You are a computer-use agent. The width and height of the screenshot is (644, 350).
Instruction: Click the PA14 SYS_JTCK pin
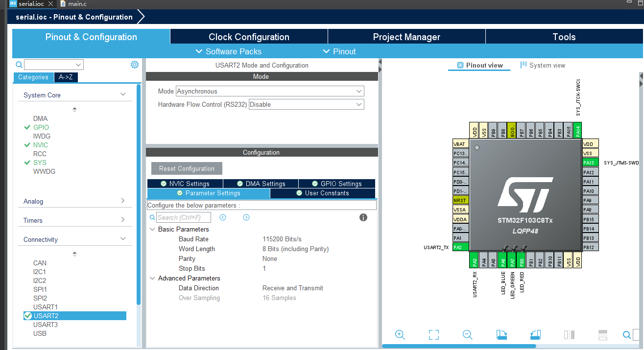coord(577,130)
